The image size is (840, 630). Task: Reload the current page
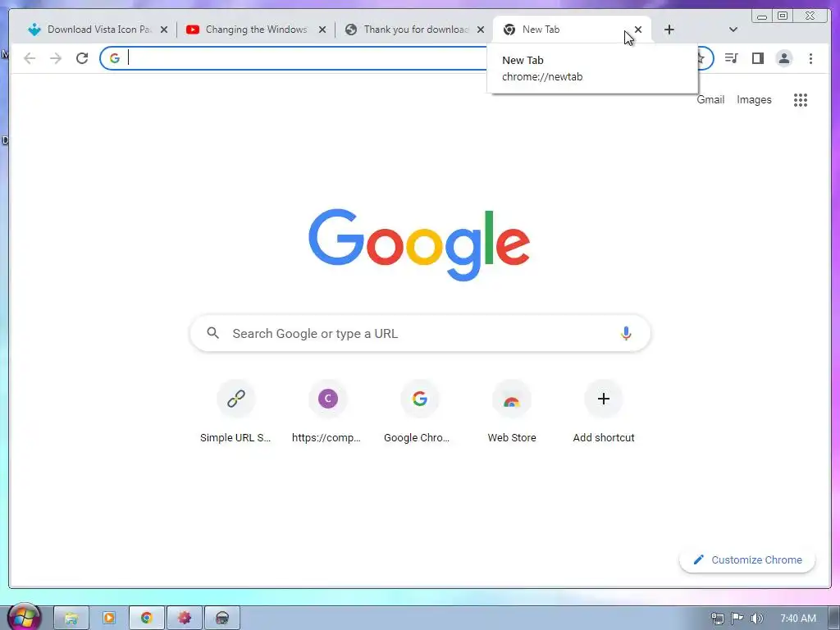click(x=82, y=58)
